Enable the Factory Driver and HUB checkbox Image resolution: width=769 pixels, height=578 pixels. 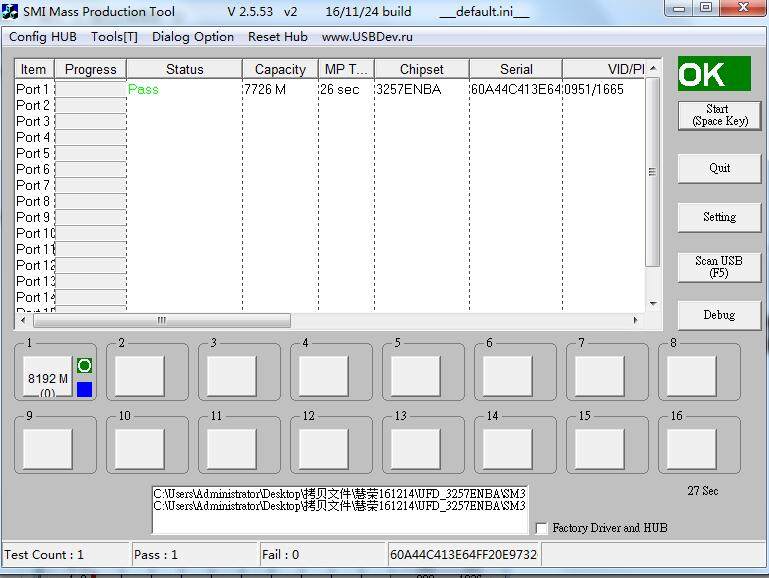[x=541, y=528]
